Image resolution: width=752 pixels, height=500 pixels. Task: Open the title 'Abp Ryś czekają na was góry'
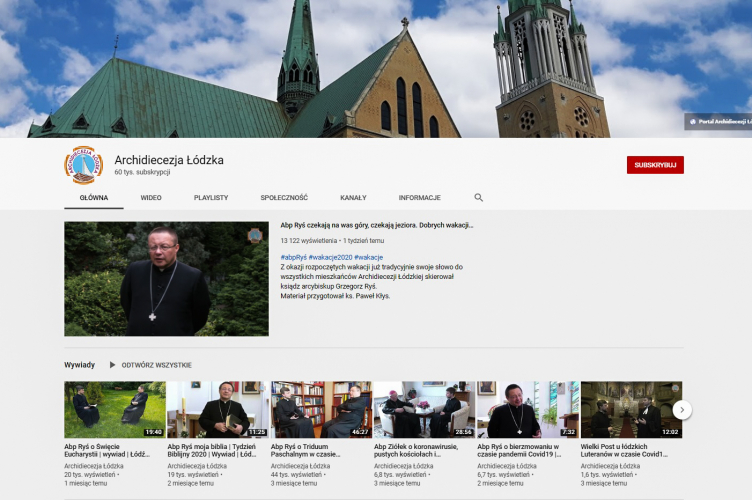click(376, 225)
